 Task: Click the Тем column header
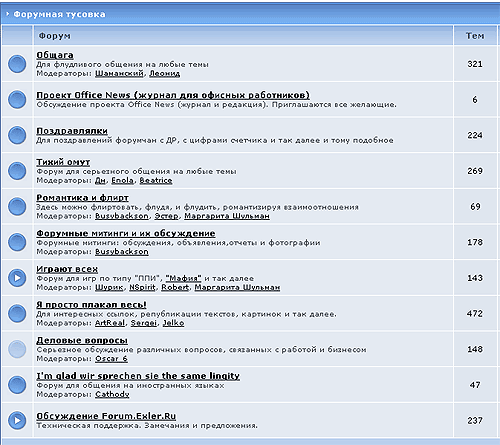[x=475, y=36]
